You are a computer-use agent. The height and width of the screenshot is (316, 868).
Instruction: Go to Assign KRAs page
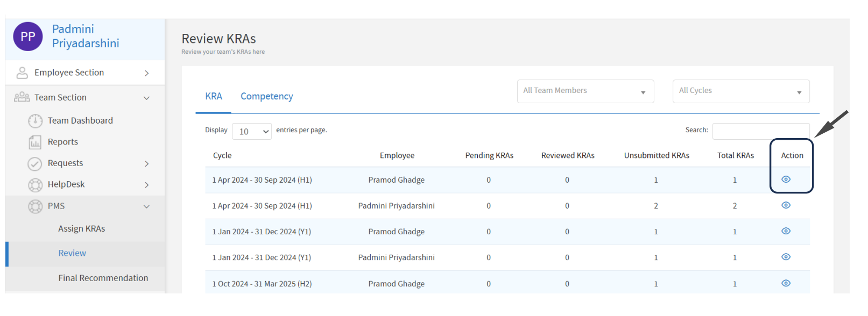tap(82, 229)
